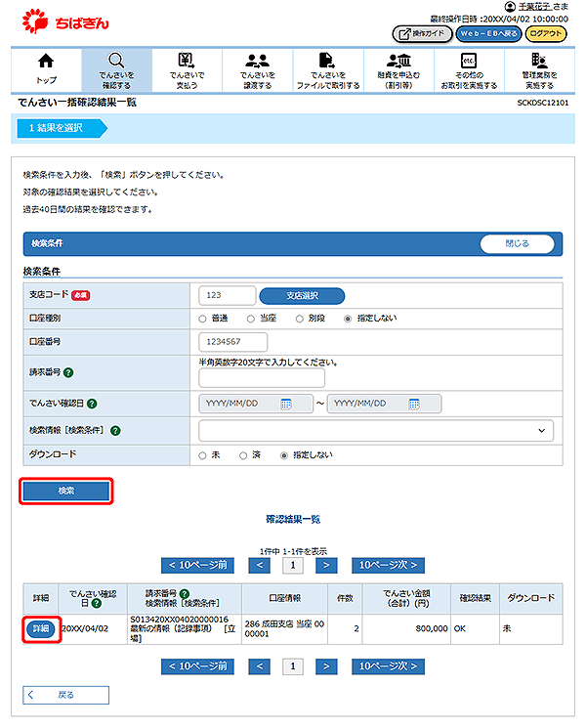Click 1 結果を選択 step indicator

pyautogui.click(x=63, y=128)
